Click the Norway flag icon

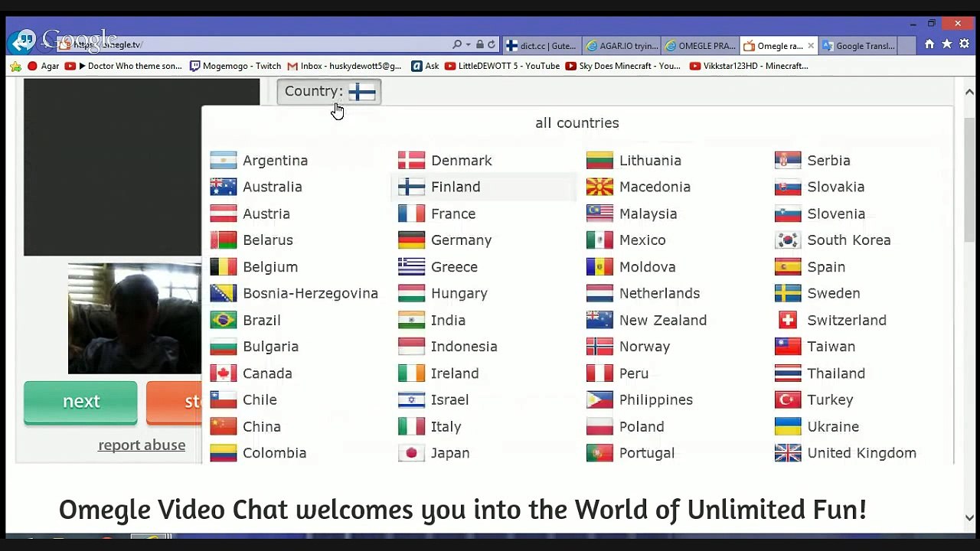click(x=599, y=347)
